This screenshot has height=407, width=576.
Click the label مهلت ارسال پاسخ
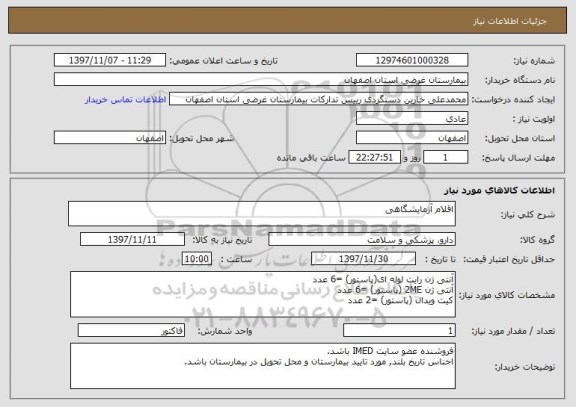pyautogui.click(x=518, y=158)
